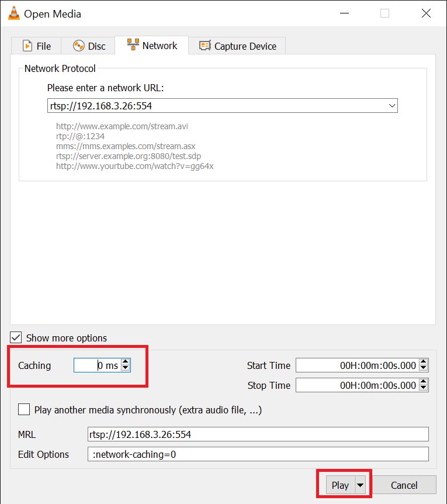Click the Network tab
Image resolution: width=447 pixels, height=504 pixels.
click(152, 46)
